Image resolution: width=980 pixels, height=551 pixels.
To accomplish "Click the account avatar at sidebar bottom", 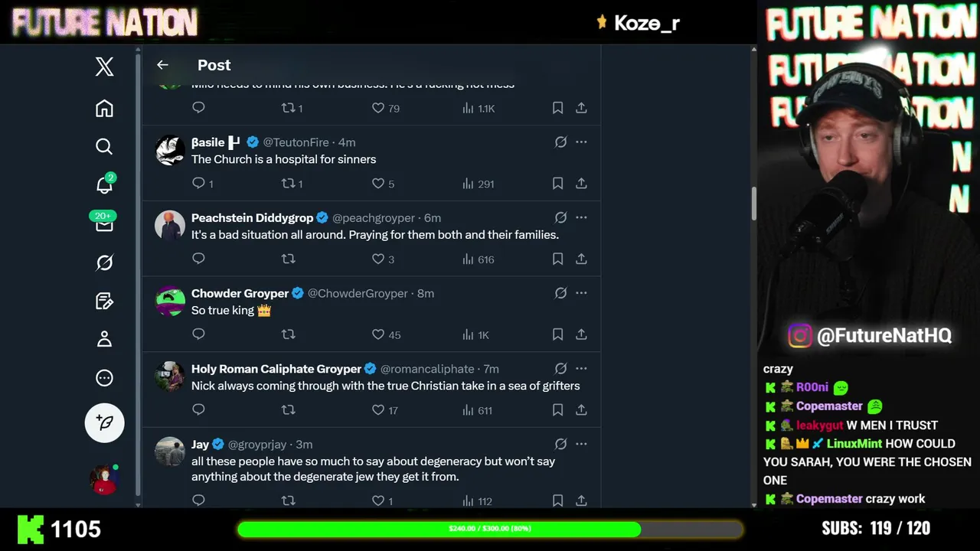I will (x=103, y=480).
